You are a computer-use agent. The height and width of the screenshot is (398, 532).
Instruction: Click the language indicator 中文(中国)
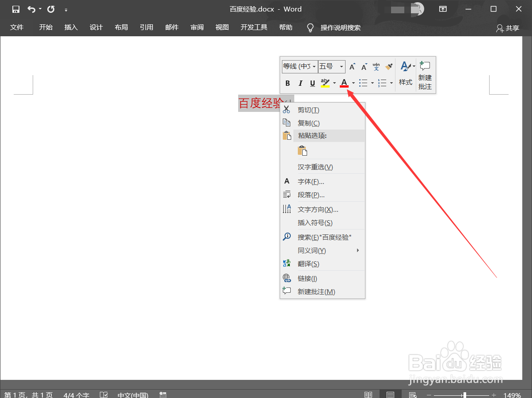tap(133, 394)
